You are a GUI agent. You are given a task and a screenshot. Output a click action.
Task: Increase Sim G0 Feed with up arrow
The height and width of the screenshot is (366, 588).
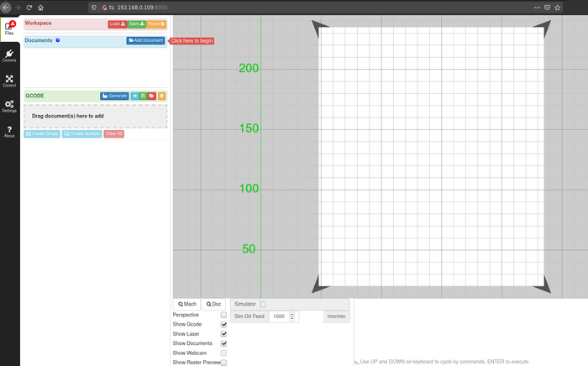click(x=292, y=314)
